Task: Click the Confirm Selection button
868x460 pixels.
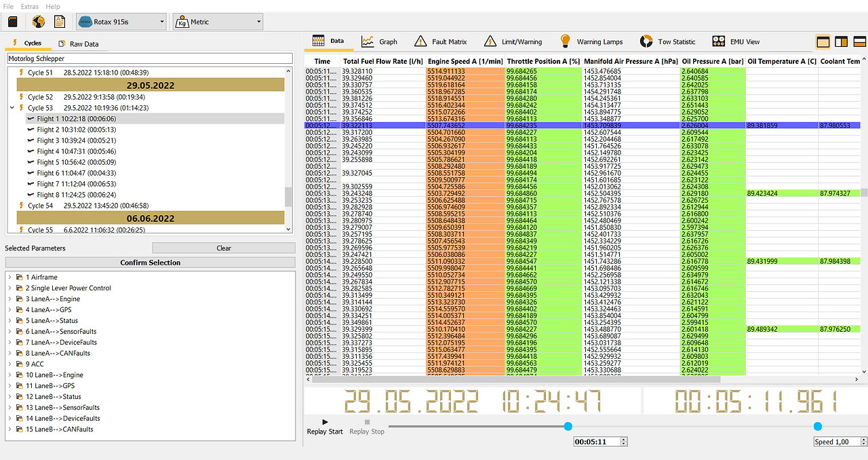Action: click(x=150, y=263)
